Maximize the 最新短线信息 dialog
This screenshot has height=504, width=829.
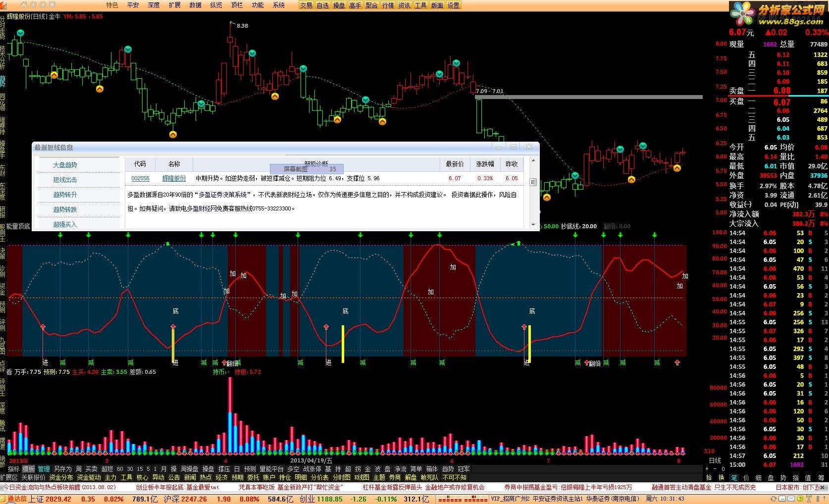pos(513,147)
